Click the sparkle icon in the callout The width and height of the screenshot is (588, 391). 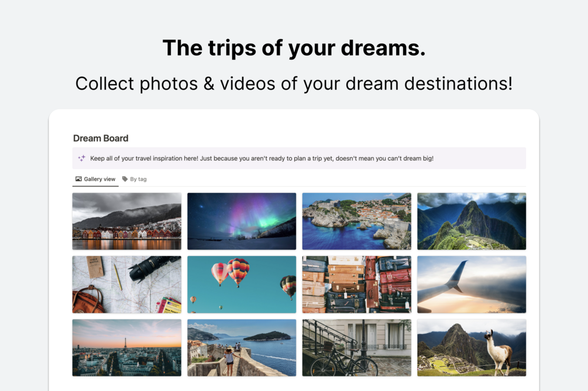click(81, 158)
